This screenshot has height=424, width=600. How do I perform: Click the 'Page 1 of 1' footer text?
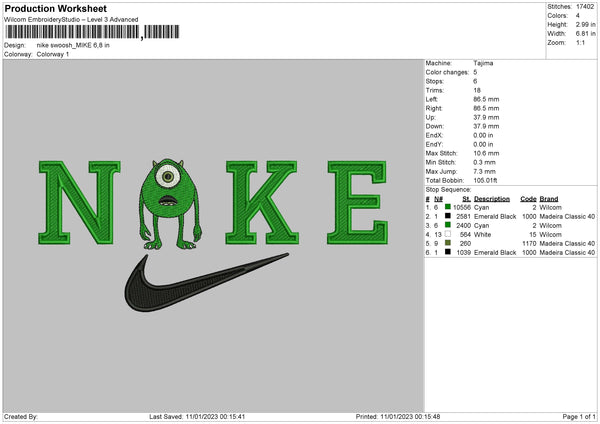[x=579, y=417]
